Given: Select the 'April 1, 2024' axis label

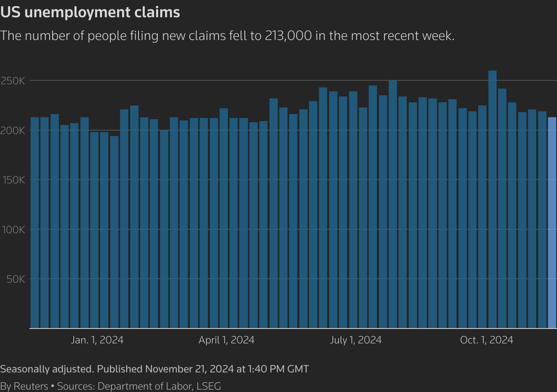Looking at the screenshot, I should point(226,340).
